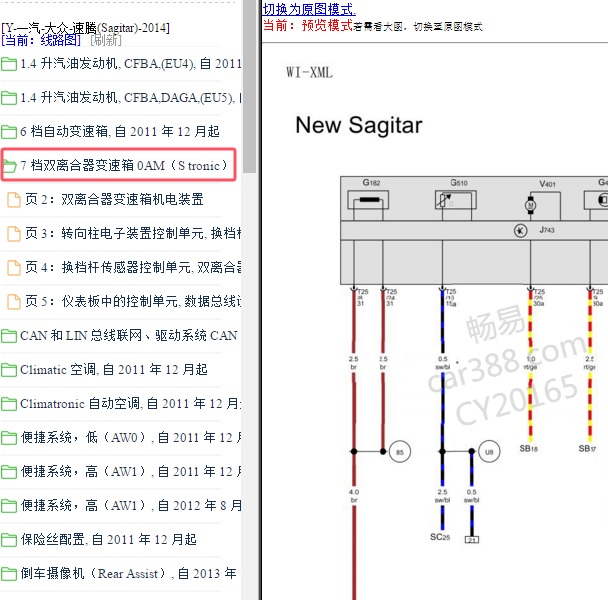This screenshot has width=608, height=600.
Task: Expand 保险丝配置 自 2011 年 folder
Action: coord(109,539)
